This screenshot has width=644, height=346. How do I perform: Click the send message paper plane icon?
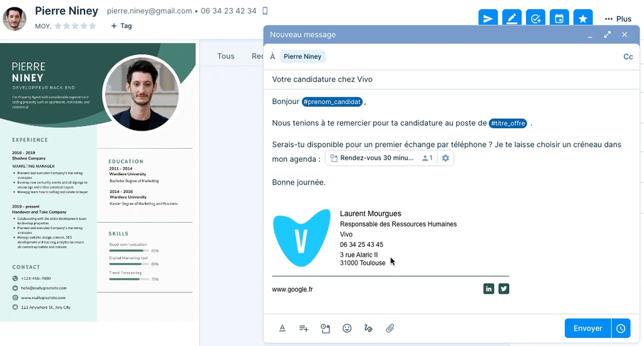[488, 18]
